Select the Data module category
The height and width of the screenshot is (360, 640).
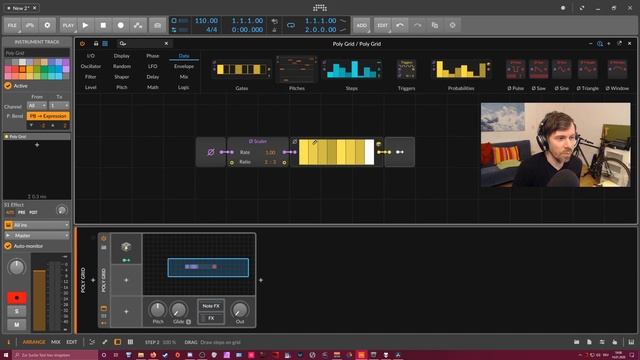pyautogui.click(x=184, y=56)
